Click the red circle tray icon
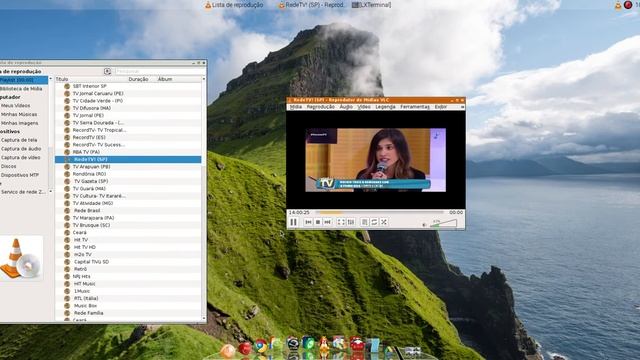The width and height of the screenshot is (640, 360). point(628,5)
